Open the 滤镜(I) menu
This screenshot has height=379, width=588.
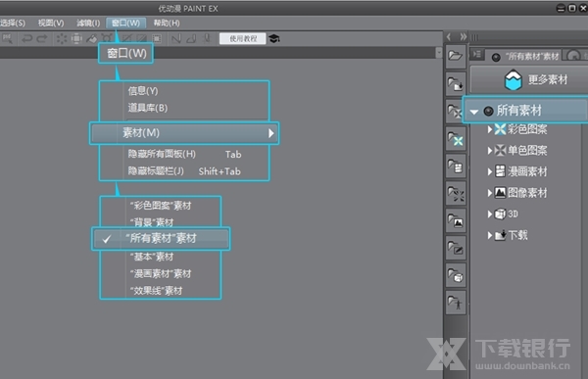point(88,23)
